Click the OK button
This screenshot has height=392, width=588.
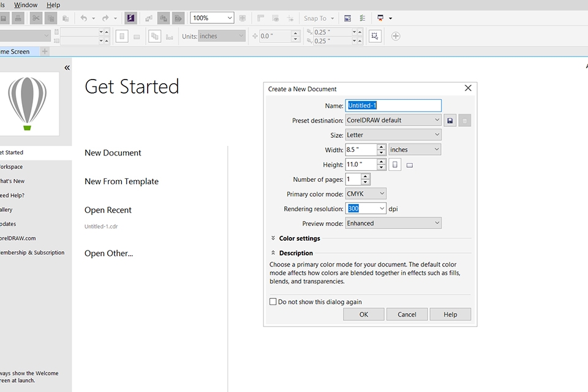[x=364, y=314]
